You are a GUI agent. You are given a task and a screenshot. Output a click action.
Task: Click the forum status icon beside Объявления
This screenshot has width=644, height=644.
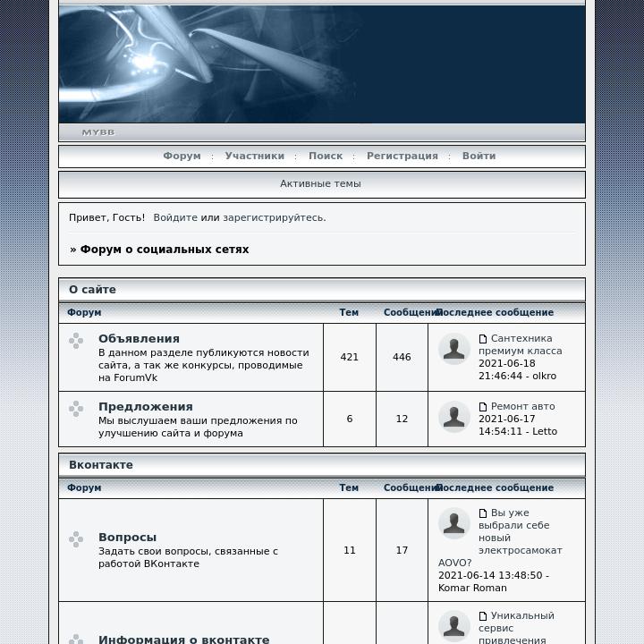tap(76, 341)
